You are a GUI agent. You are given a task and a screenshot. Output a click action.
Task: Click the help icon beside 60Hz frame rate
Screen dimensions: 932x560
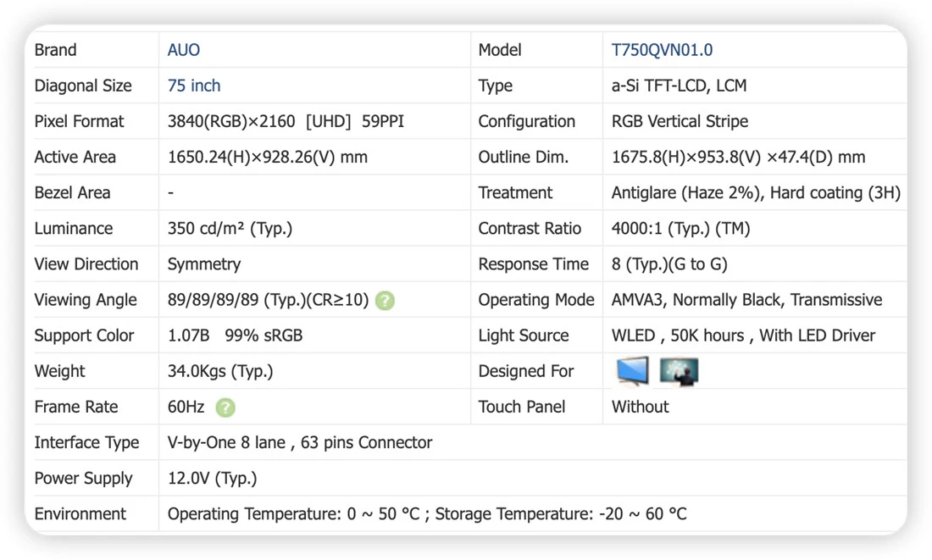[225, 408]
